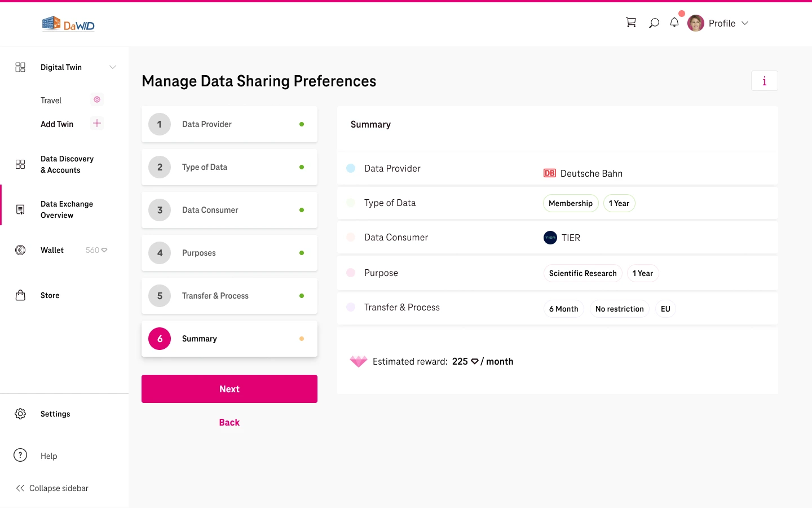
Task: Select step 4 Purposes
Action: point(229,253)
